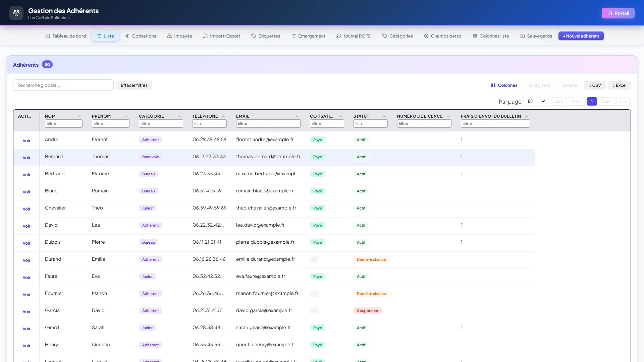Click the Recherche globale field
Screen dimensions: 644x362
click(x=63, y=85)
